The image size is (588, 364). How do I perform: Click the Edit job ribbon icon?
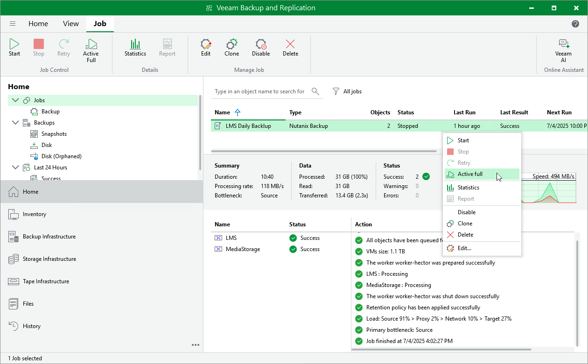click(206, 48)
